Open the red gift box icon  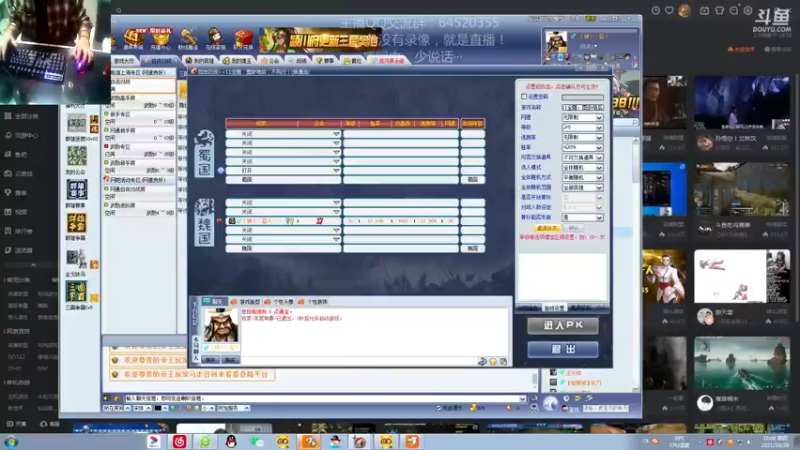click(243, 38)
